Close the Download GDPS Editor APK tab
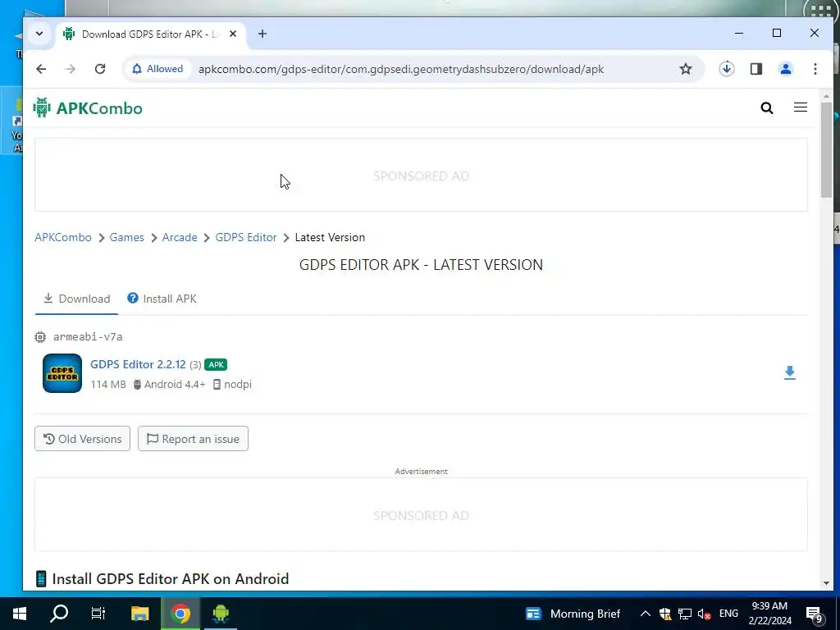840x630 pixels. point(233,34)
